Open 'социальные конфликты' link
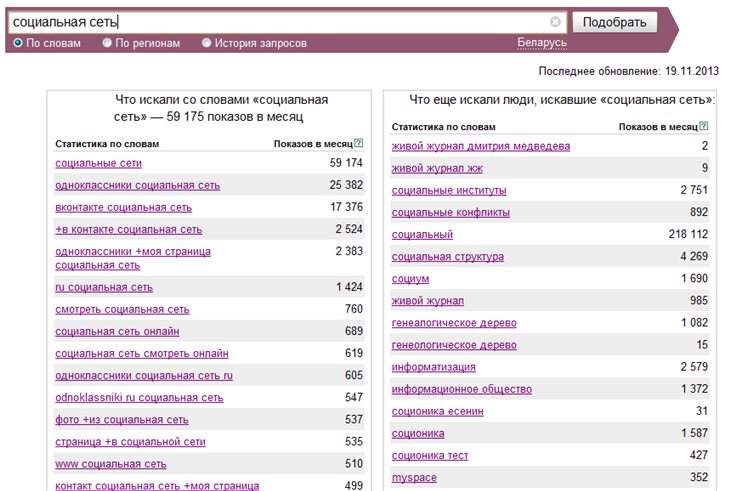 pyautogui.click(x=451, y=213)
